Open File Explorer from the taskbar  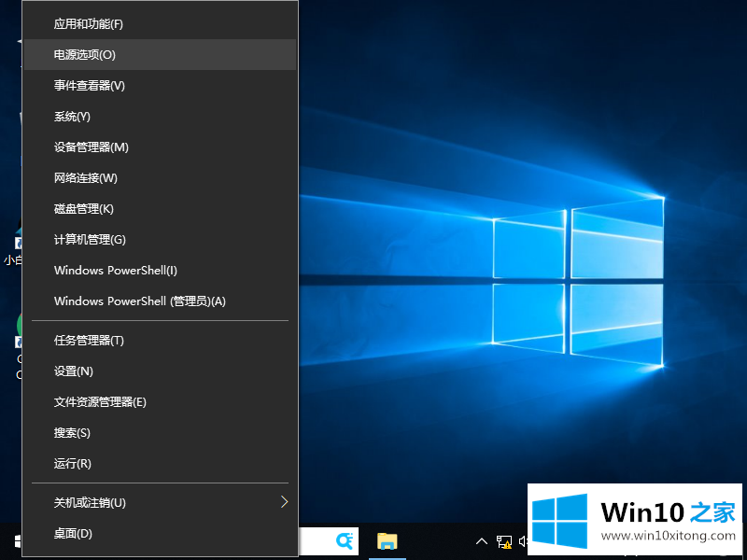pos(388,541)
